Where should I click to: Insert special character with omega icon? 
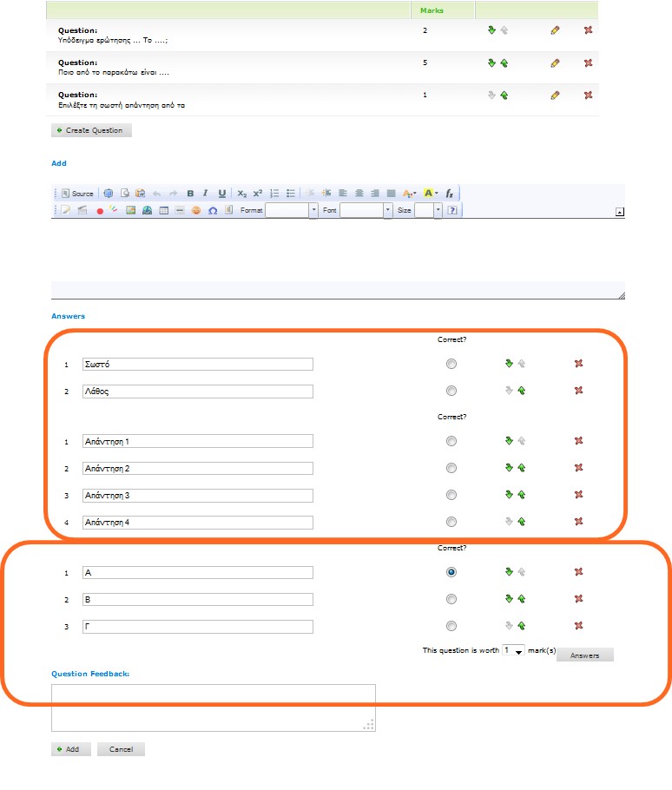tap(213, 210)
